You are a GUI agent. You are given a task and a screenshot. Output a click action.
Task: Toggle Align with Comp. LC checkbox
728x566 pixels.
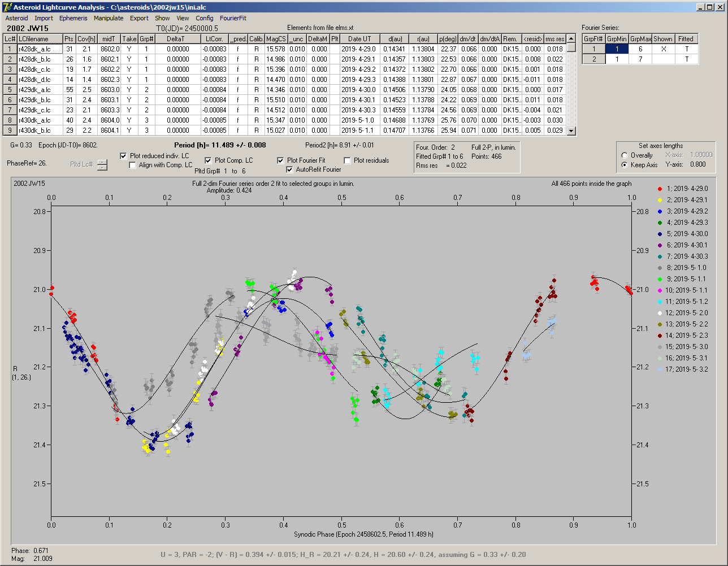click(x=133, y=165)
